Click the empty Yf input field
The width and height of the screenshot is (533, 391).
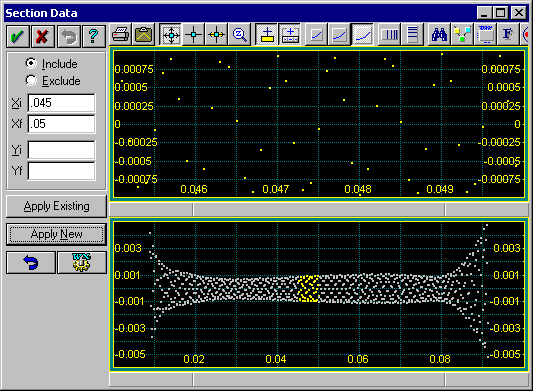tap(62, 171)
